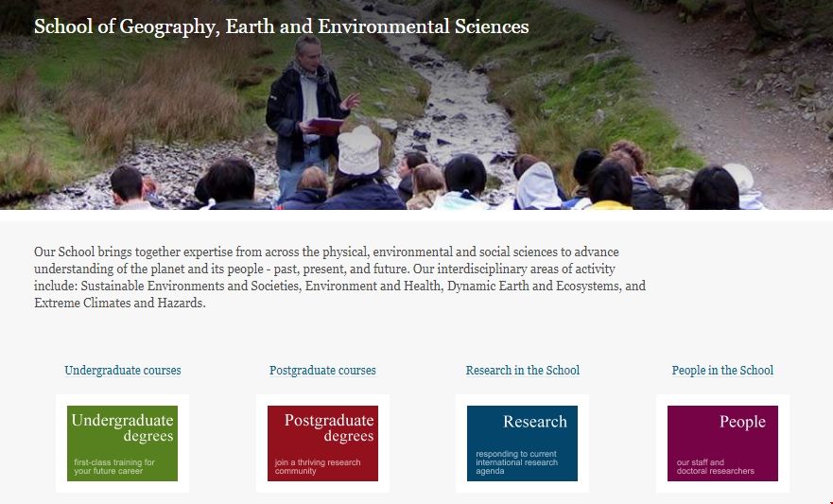Image resolution: width=833 pixels, height=504 pixels.
Task: Open the Postgraduate courses link
Action: [322, 371]
